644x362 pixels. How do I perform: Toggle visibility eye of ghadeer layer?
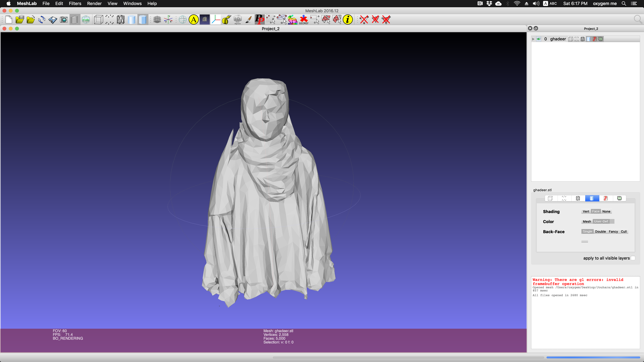pyautogui.click(x=539, y=39)
